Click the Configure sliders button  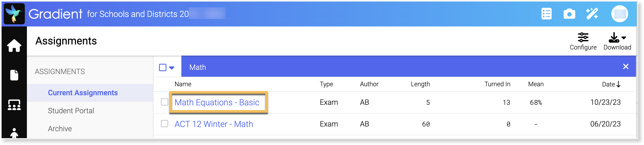[x=583, y=41]
